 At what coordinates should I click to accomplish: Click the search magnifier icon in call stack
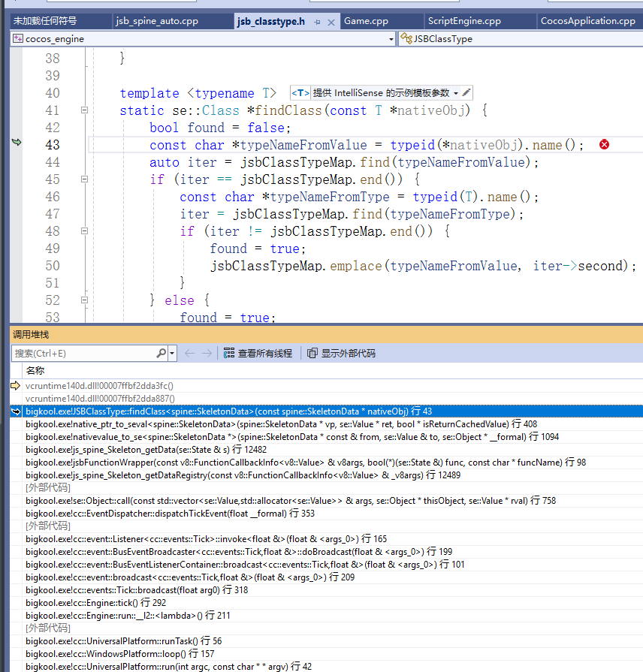tap(162, 353)
